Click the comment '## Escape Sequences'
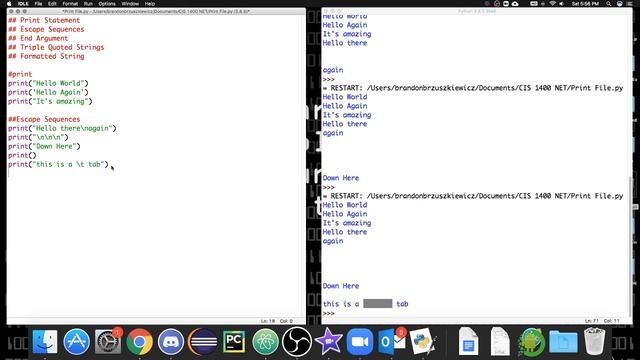Viewport: 640px width, 360px height. pyautogui.click(x=46, y=29)
